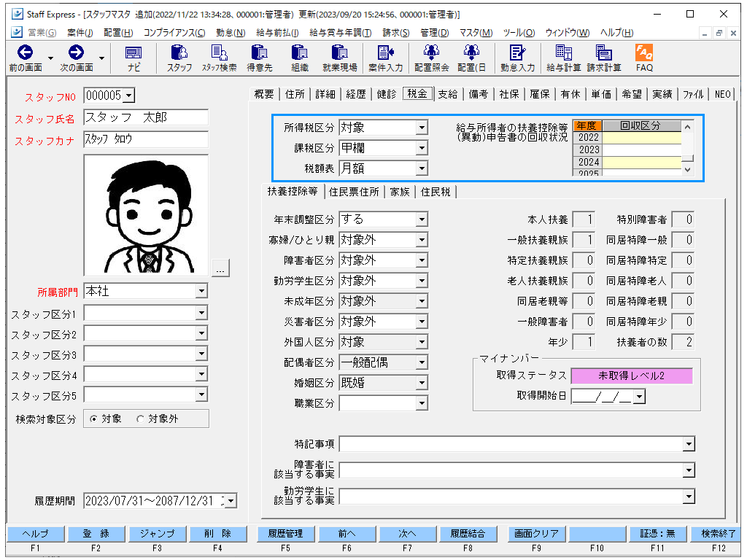Open the 取得開始日 date picker dropdown

pyautogui.click(x=640, y=396)
